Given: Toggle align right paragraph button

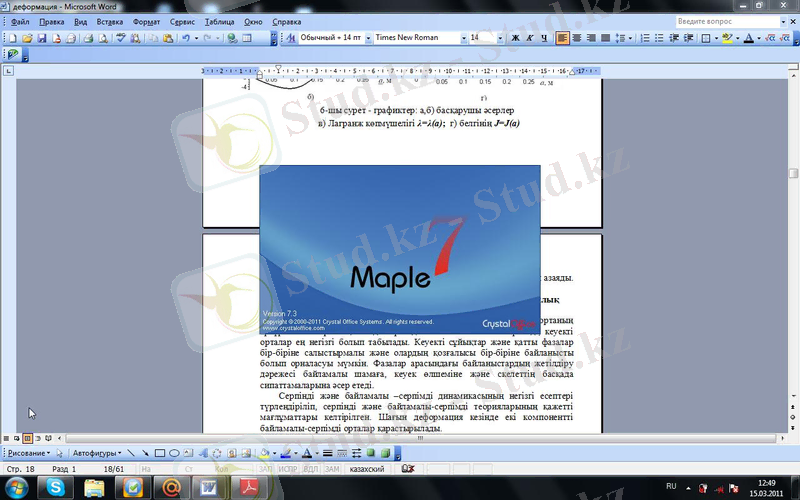Looking at the screenshot, I should pyautogui.click(x=591, y=38).
